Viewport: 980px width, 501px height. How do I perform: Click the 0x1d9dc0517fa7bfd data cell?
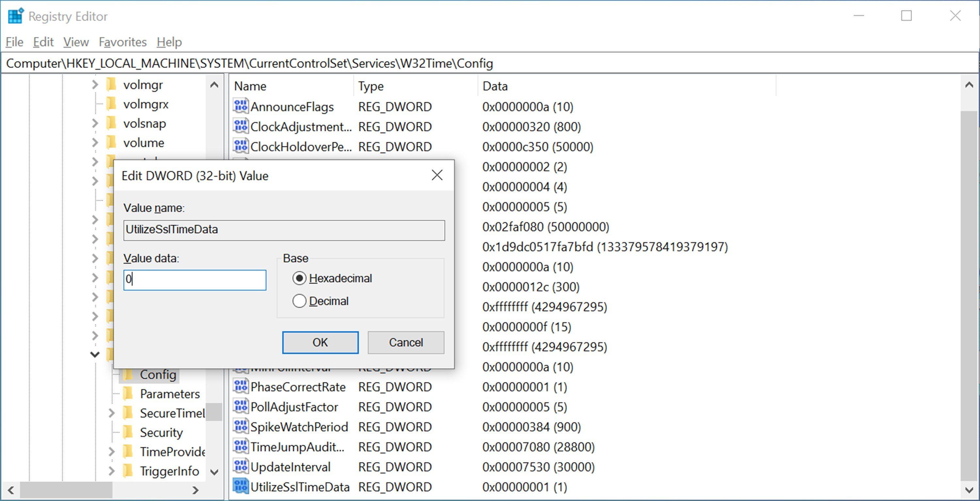605,247
